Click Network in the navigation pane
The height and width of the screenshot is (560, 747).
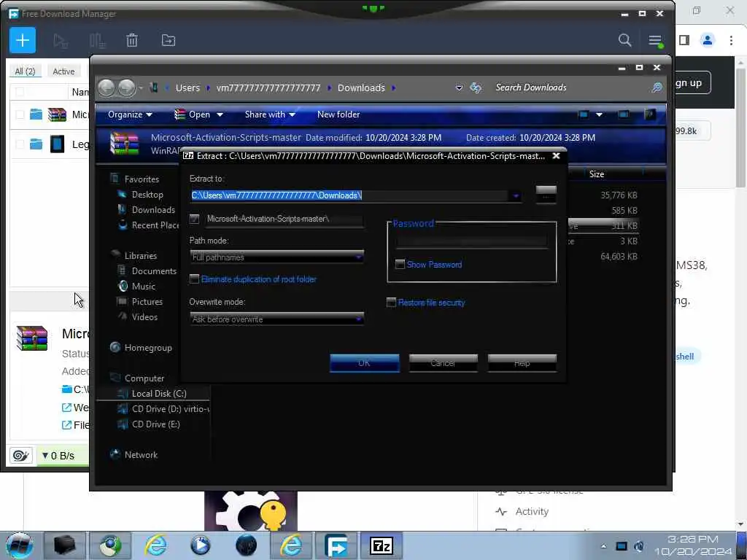[141, 455]
